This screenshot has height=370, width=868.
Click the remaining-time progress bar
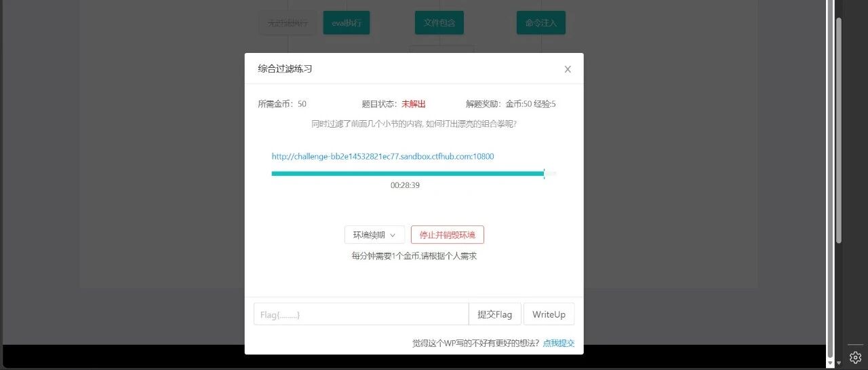point(414,174)
